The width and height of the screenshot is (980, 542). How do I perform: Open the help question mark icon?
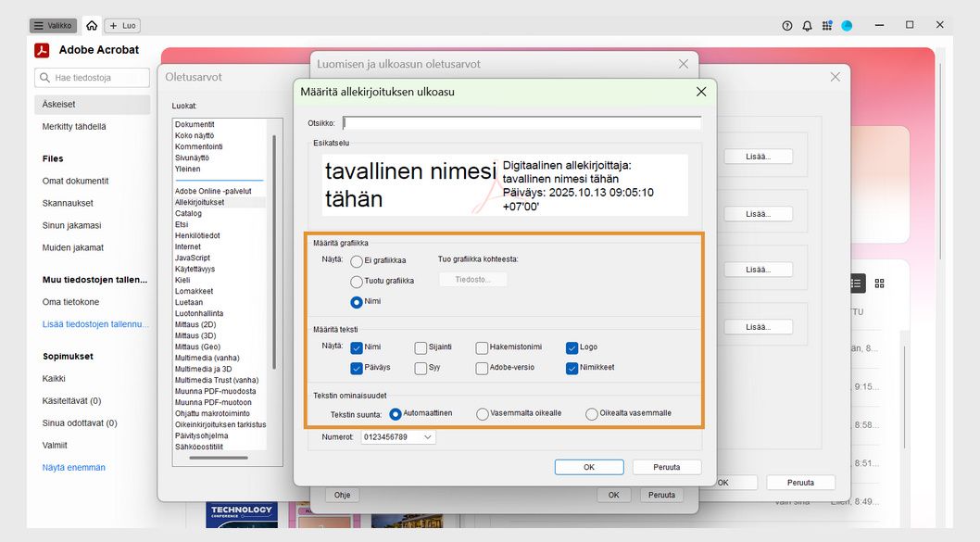click(x=787, y=25)
